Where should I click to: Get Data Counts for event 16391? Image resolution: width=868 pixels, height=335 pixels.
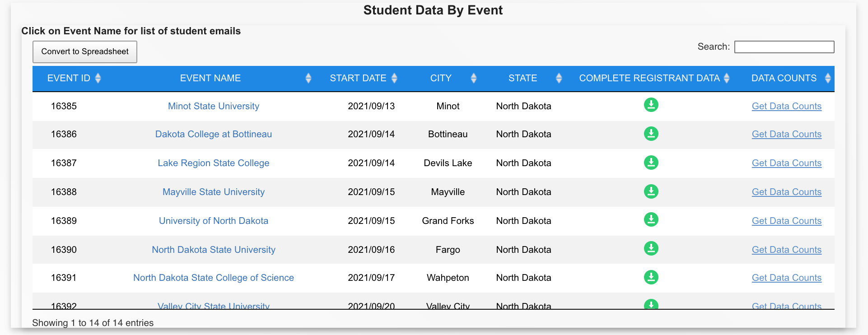[x=787, y=278]
